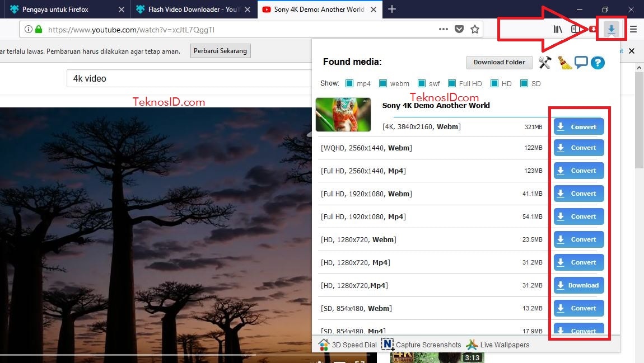
Task: Open page actions three-dot menu
Action: pos(443,29)
